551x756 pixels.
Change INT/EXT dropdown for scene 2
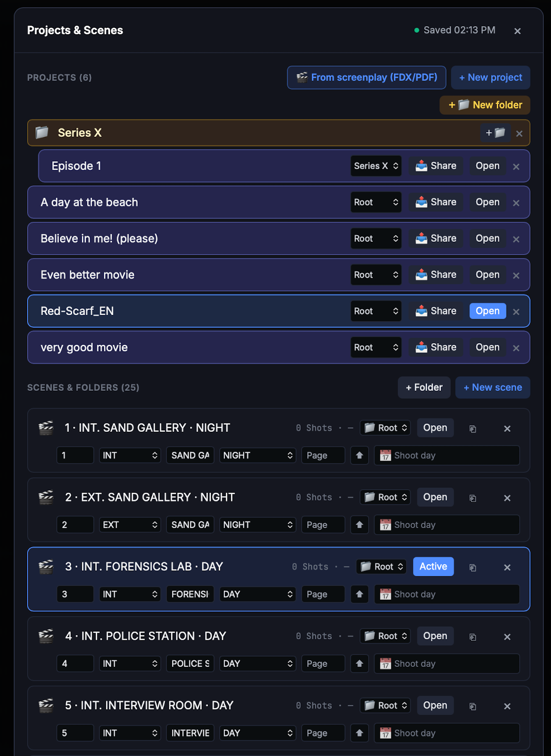(130, 524)
